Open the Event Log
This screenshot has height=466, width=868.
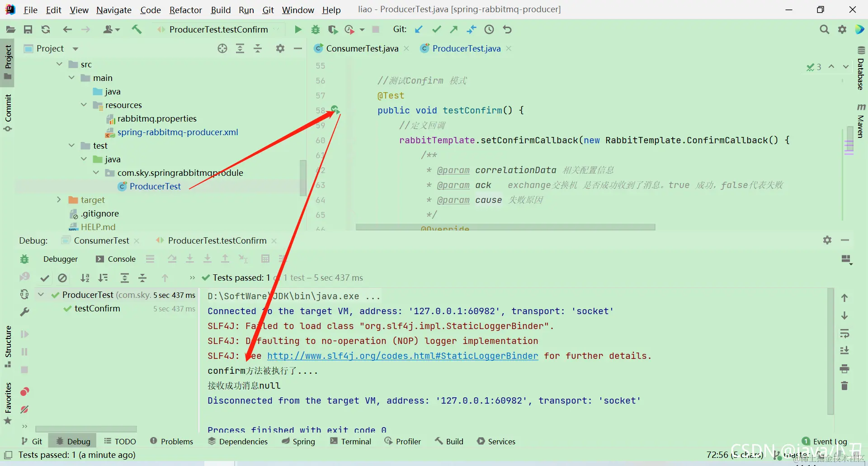tap(825, 441)
